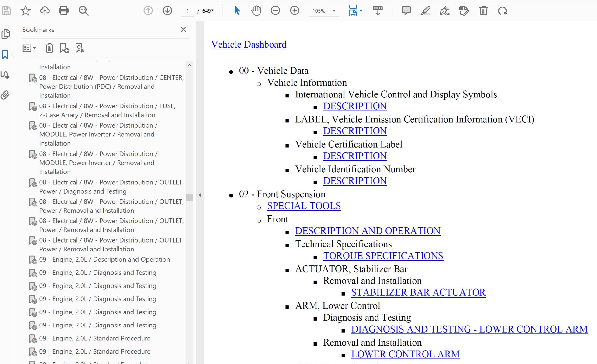Open bookmark options menu dropdown
The height and width of the screenshot is (364, 597).
[29, 48]
